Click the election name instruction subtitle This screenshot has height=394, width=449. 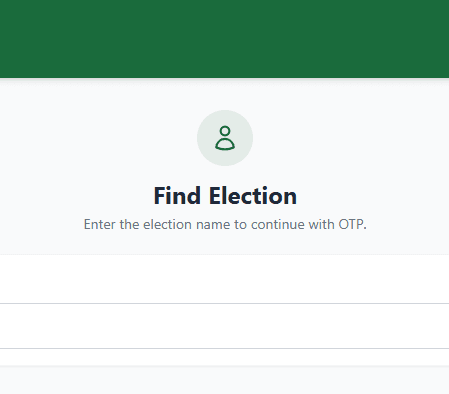pyautogui.click(x=225, y=224)
